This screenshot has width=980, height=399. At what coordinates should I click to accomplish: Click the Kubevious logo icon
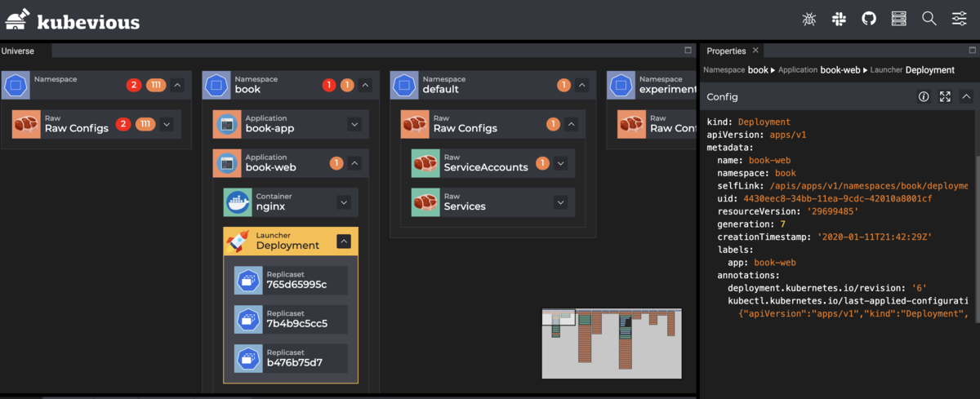coord(19,20)
